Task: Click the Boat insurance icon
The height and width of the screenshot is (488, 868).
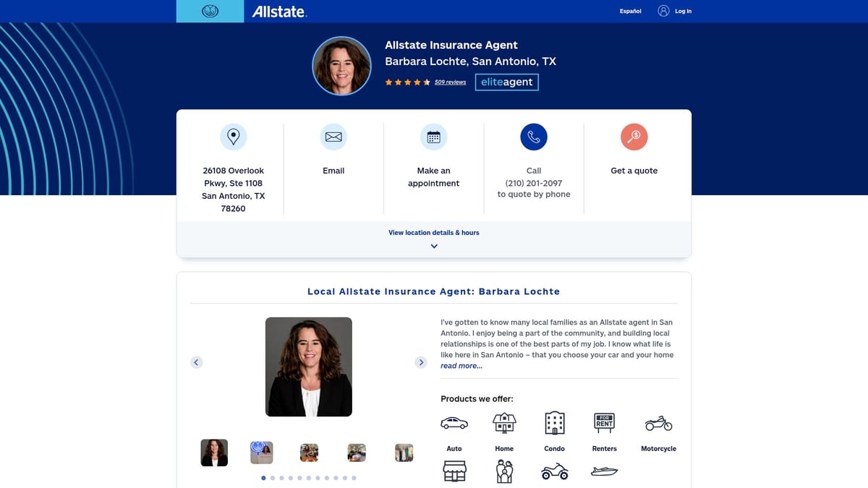Action: tap(605, 471)
